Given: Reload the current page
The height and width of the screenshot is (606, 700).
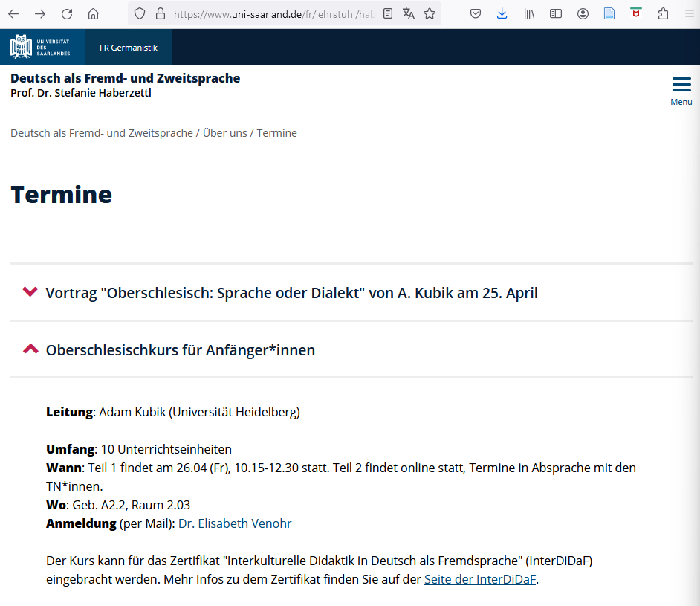Looking at the screenshot, I should coord(67,14).
